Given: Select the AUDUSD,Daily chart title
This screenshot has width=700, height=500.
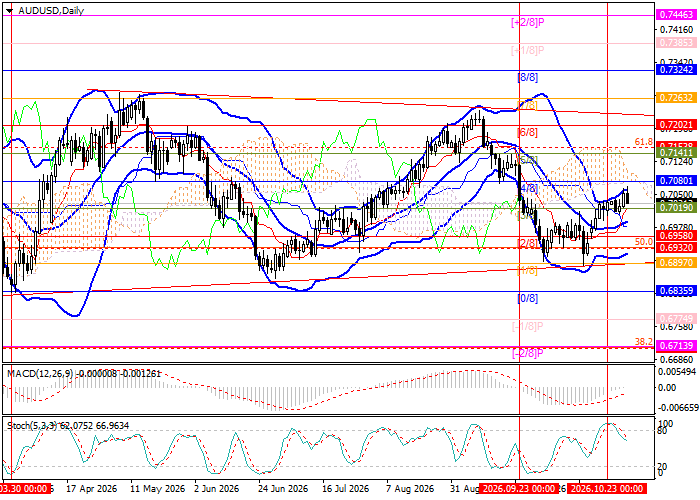Looking at the screenshot, I should click(51, 11).
